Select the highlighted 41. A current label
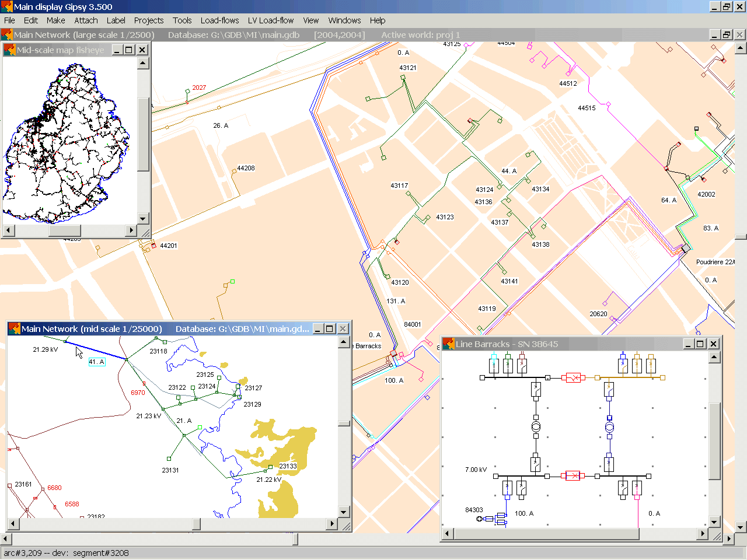This screenshot has width=747, height=560. (x=97, y=362)
